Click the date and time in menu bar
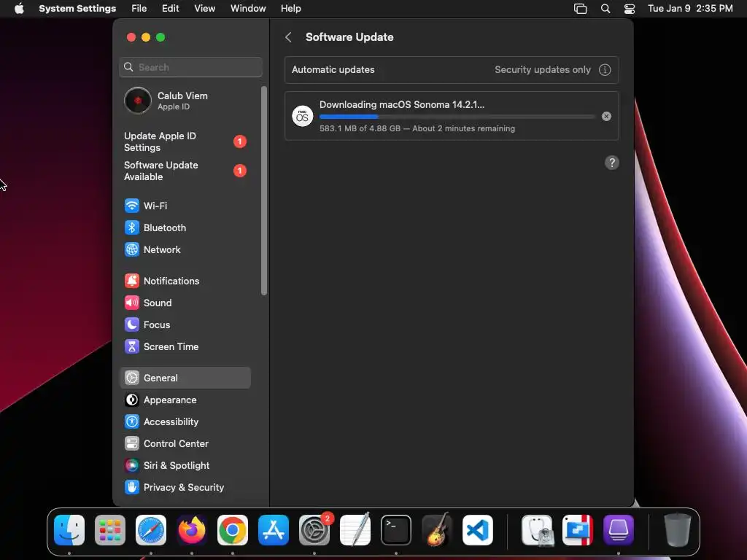 point(690,9)
